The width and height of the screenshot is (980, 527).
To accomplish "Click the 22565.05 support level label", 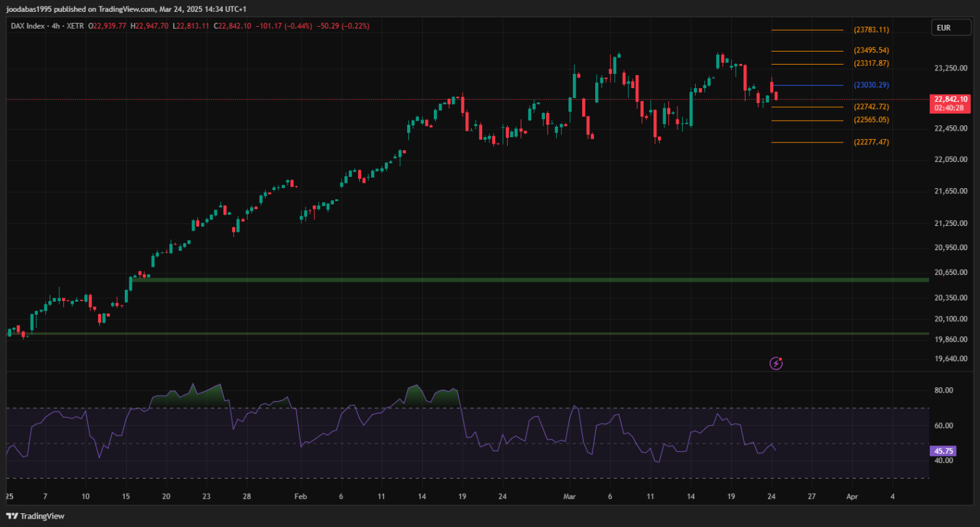I will pos(871,120).
